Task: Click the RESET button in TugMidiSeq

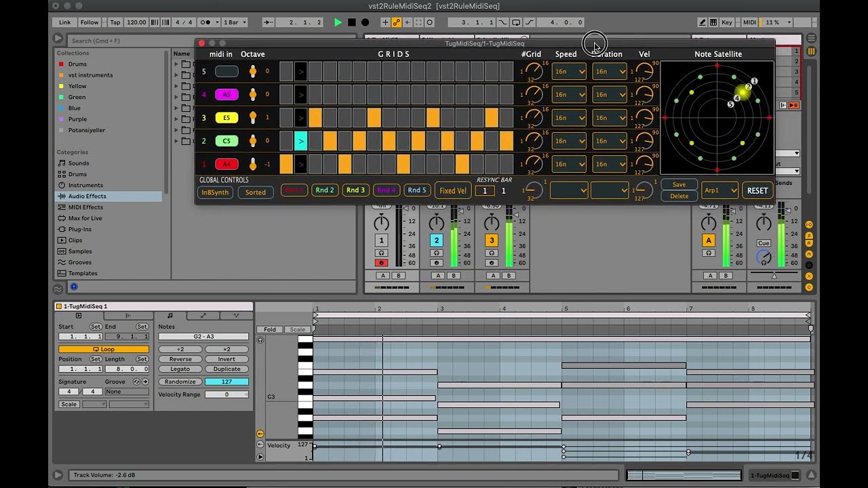Action: [x=757, y=190]
